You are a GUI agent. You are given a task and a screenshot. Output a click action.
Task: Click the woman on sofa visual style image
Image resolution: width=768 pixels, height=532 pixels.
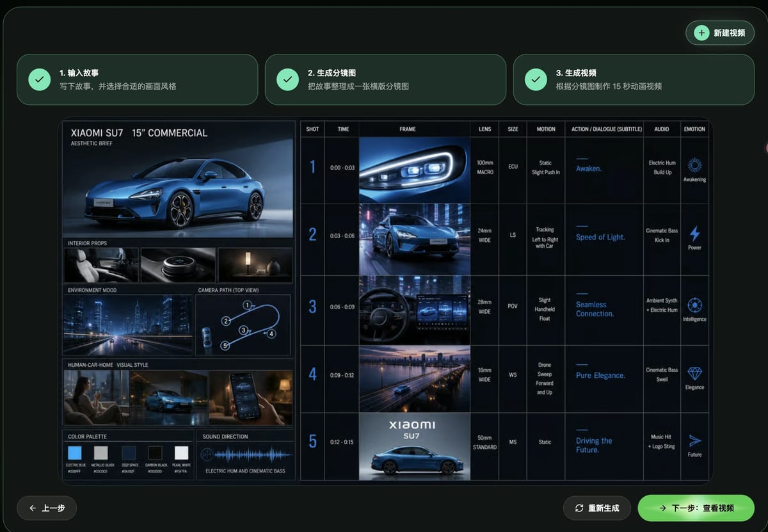[96, 397]
